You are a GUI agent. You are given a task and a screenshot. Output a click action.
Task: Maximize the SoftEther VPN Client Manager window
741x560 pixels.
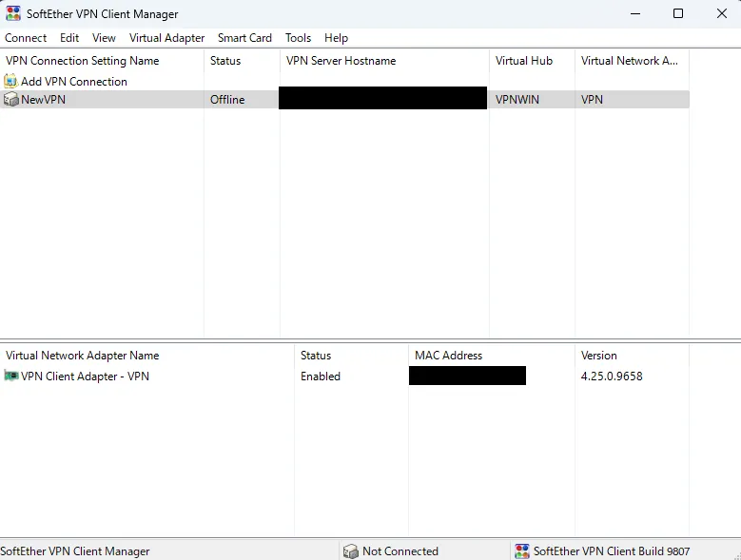coord(678,13)
